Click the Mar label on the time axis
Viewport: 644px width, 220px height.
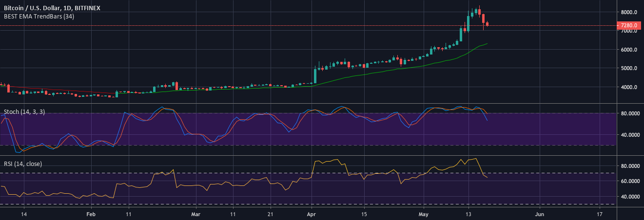click(195, 214)
